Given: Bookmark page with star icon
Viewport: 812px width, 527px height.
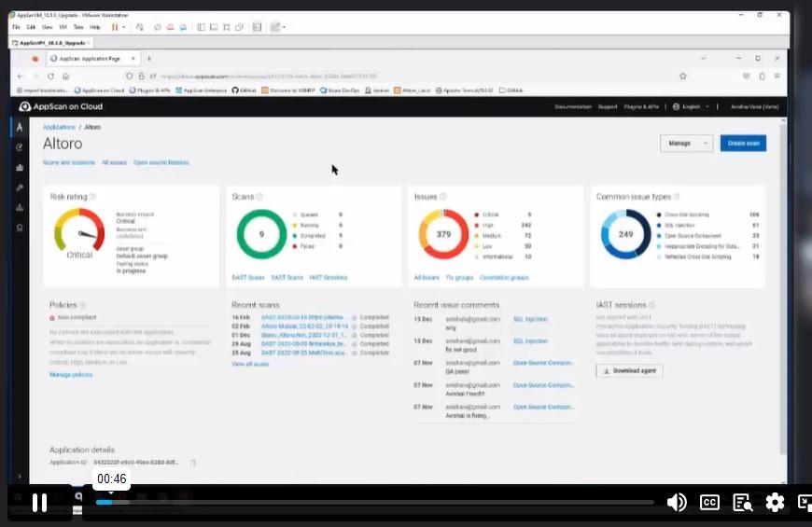Looking at the screenshot, I should pos(683,76).
